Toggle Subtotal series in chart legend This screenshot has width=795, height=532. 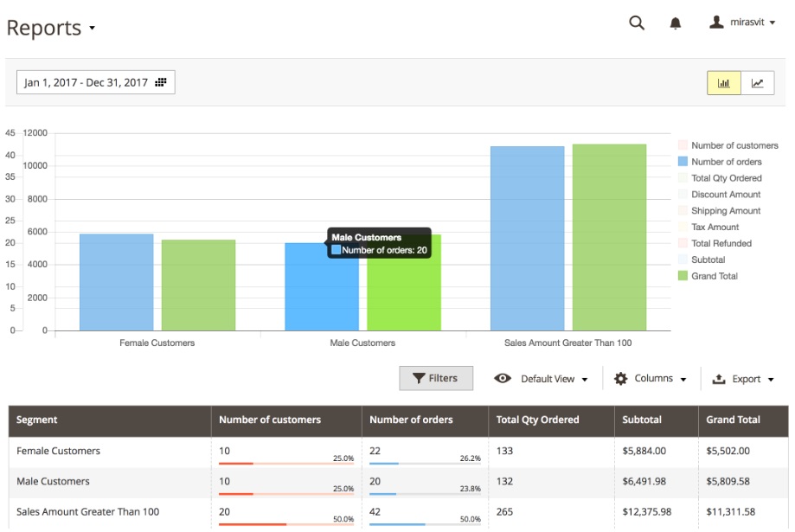[708, 260]
